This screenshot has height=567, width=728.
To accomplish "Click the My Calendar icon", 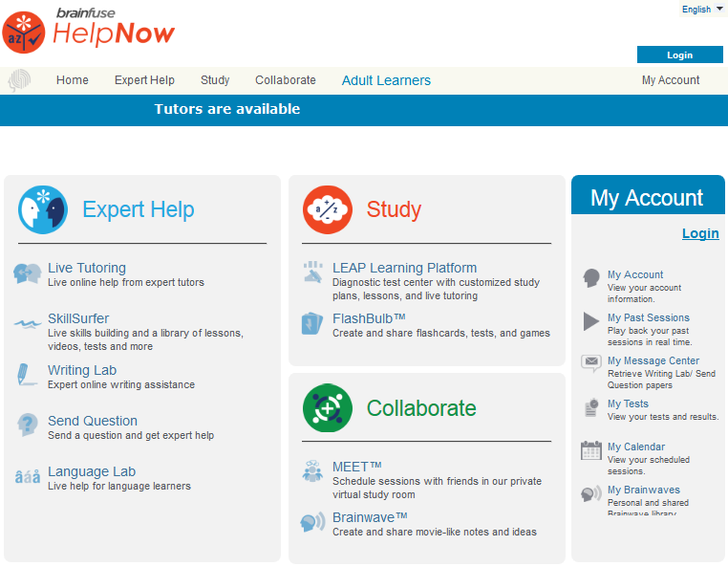I will pyautogui.click(x=591, y=451).
